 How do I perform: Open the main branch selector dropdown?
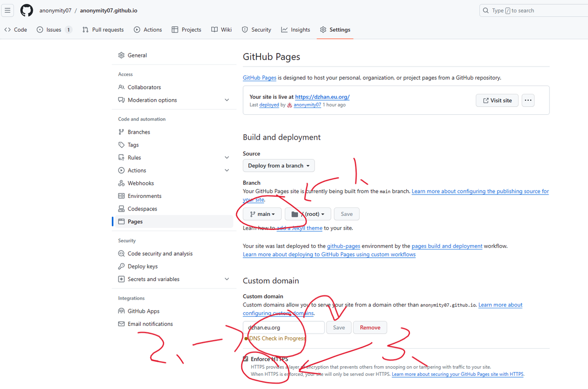click(262, 214)
